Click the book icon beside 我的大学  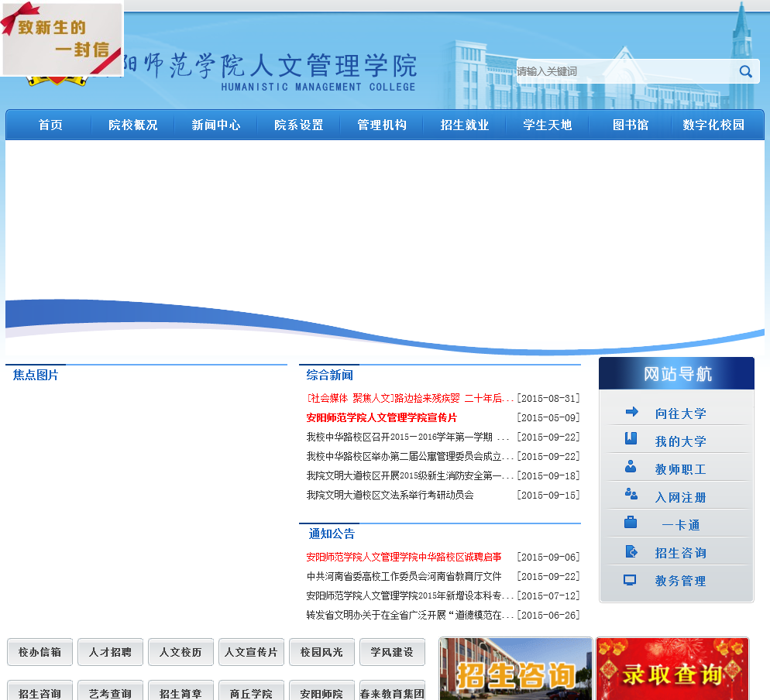pos(631,438)
